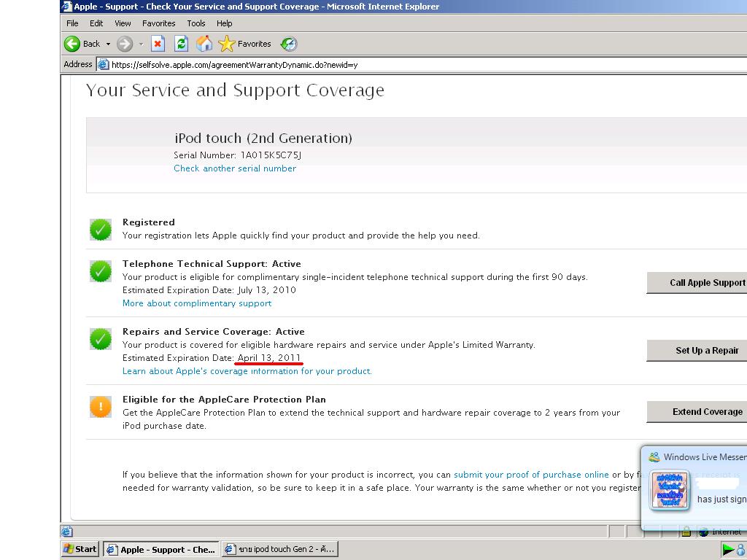
Task: Expand Back button history dropdown
Action: pos(108,44)
